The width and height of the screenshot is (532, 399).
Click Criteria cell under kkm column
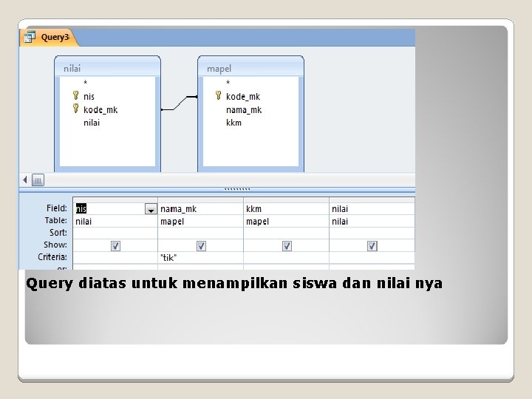click(287, 258)
